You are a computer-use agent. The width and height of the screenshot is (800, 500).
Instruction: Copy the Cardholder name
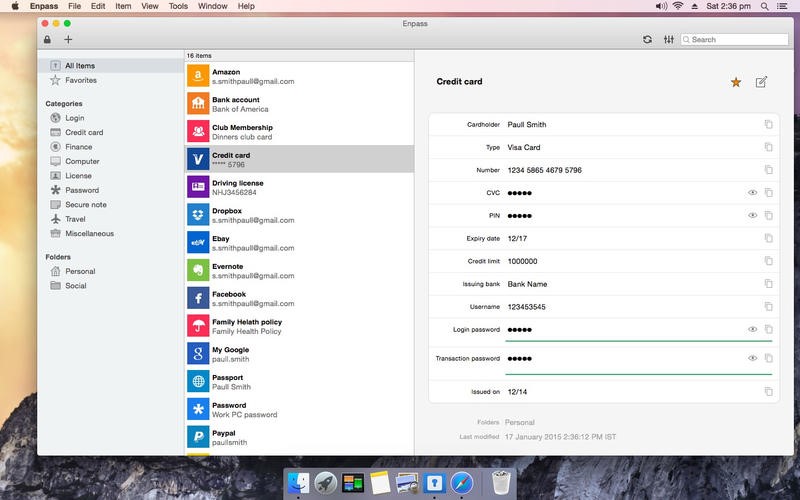(768, 125)
